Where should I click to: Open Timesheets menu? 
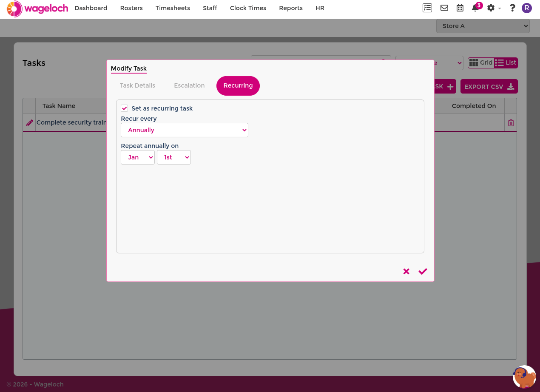tap(173, 8)
